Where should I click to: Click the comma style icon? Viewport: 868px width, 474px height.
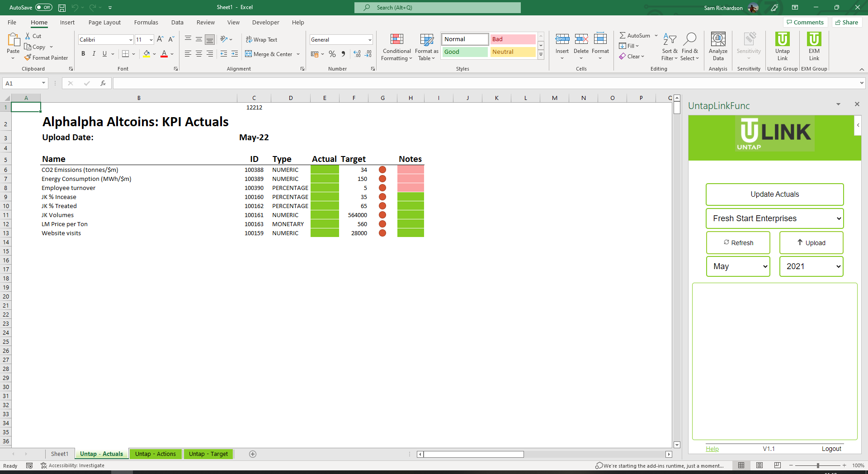(344, 54)
